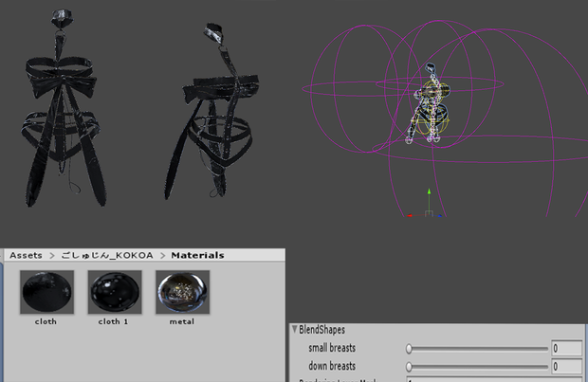Go to the Assets breadcrumb folder

(26, 255)
